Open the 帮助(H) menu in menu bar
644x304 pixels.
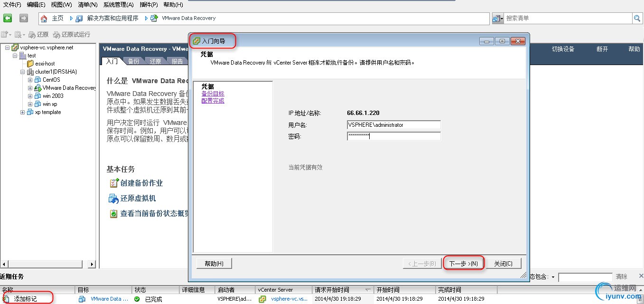point(173,5)
